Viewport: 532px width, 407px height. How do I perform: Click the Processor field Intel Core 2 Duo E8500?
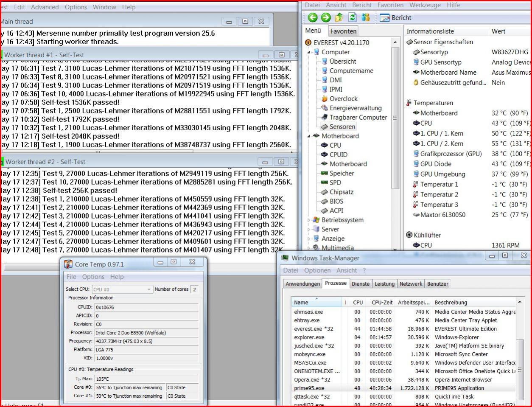point(146,333)
